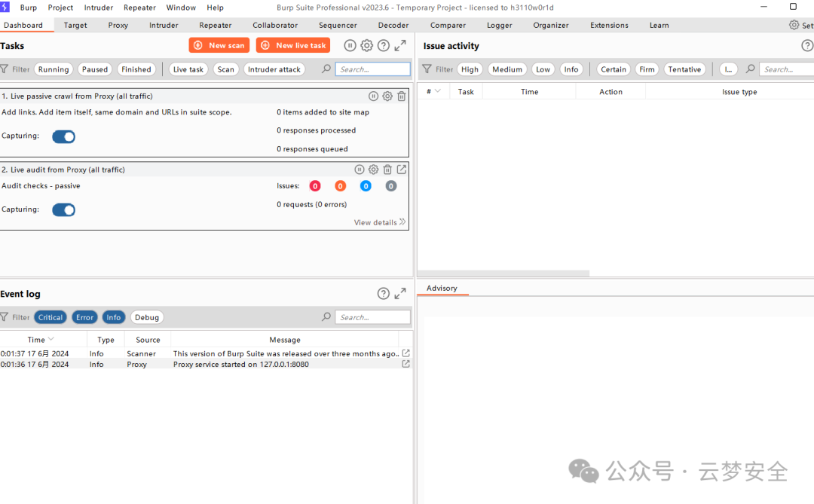Click blue low-severity issue count badge
This screenshot has height=504, width=814.
tap(366, 186)
